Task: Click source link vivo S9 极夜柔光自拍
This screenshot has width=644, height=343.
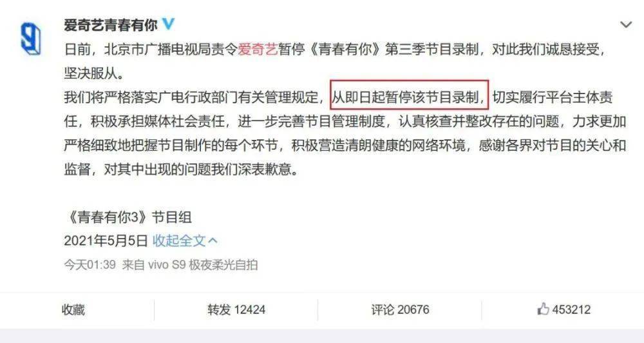Action: tap(203, 264)
